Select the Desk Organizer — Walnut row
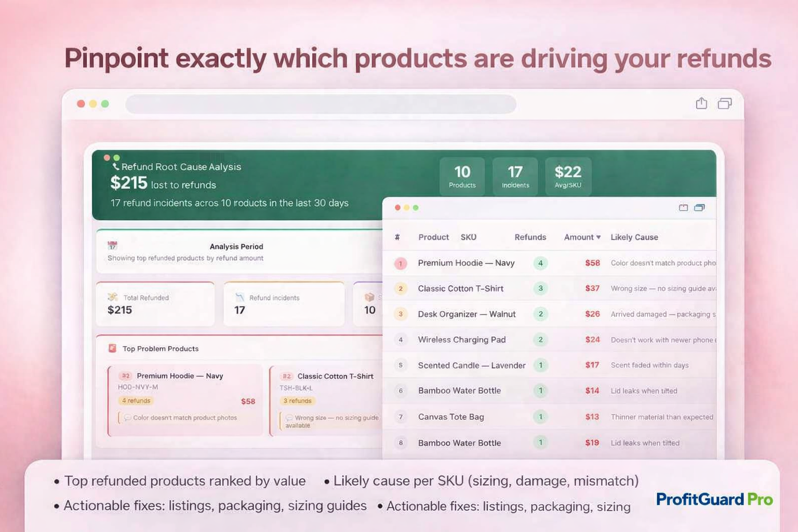798x532 pixels. coord(550,314)
